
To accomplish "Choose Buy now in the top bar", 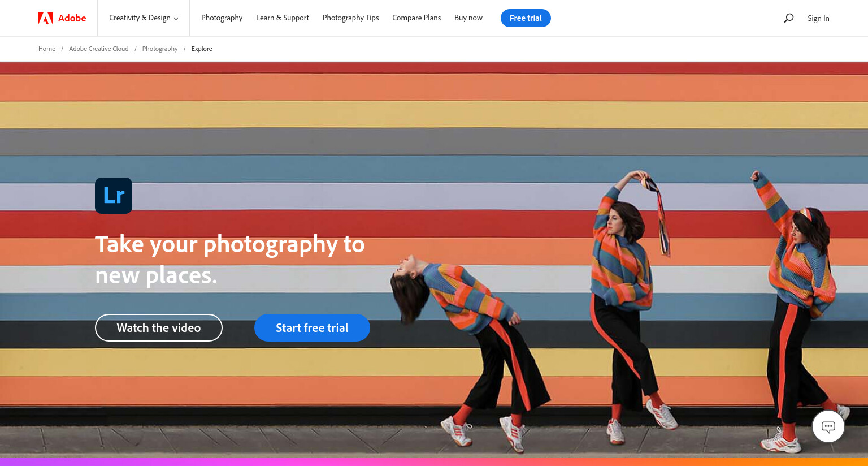I will (x=468, y=18).
